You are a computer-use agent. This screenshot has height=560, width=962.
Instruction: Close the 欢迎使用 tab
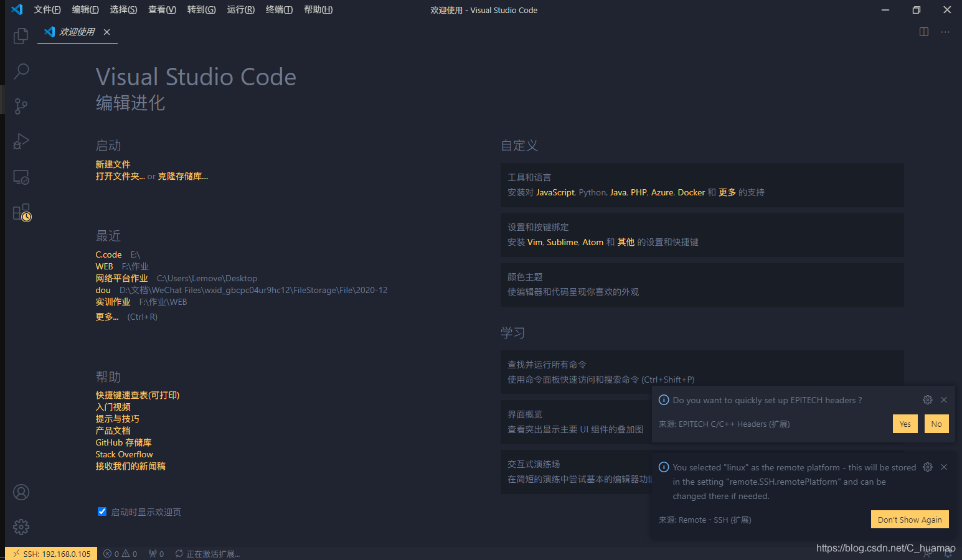(x=106, y=32)
